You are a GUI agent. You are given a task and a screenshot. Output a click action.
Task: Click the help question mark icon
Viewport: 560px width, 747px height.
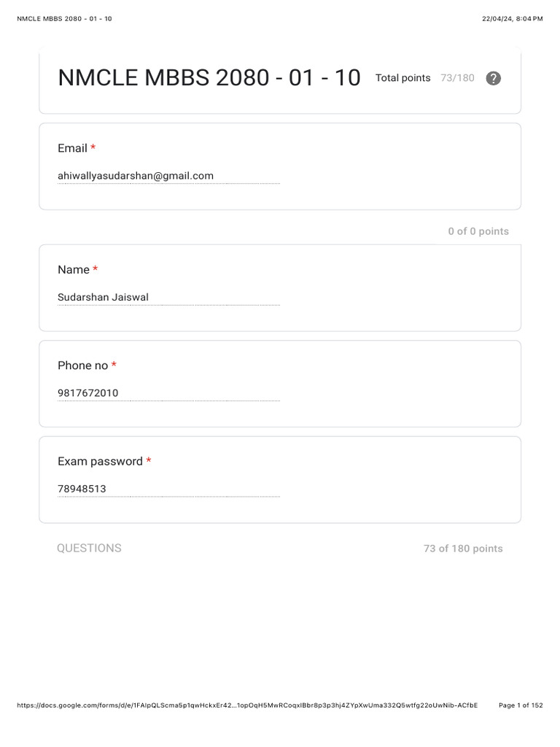tap(494, 79)
